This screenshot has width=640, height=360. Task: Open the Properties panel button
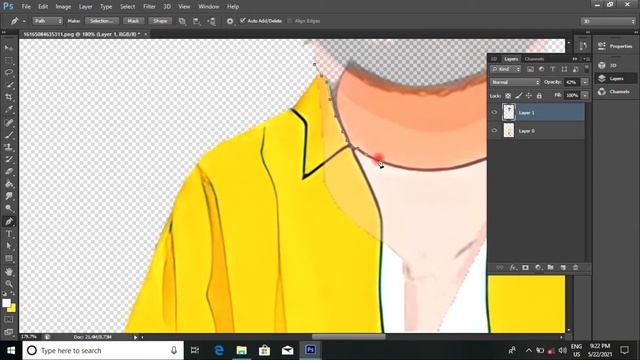[x=616, y=46]
